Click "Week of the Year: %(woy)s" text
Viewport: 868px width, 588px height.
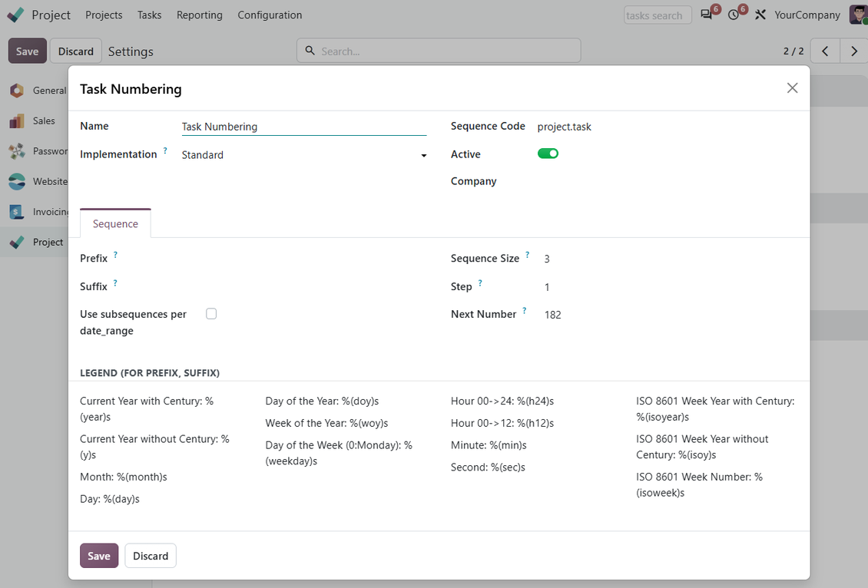point(326,423)
